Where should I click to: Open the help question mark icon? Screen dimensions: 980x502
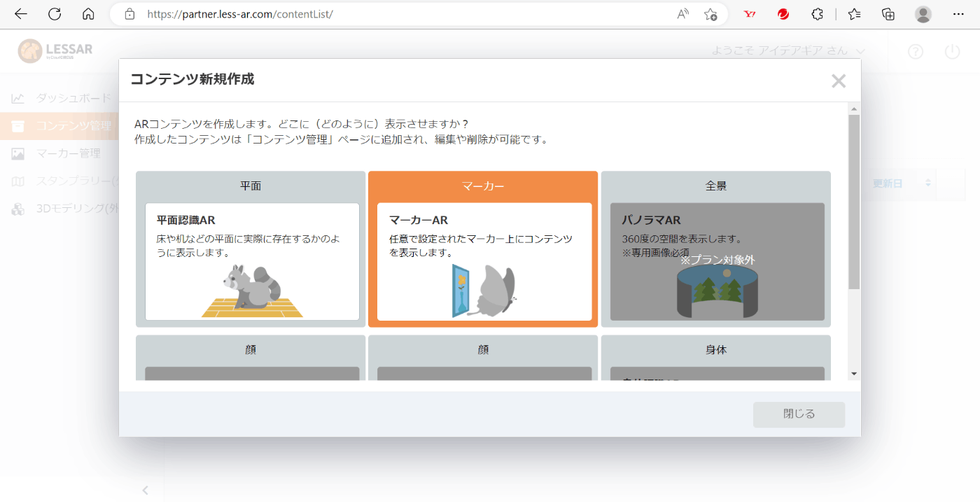[x=916, y=51]
